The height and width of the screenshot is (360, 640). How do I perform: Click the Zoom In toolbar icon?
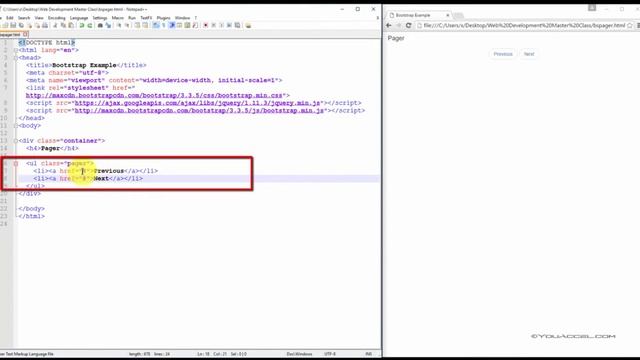119,25
